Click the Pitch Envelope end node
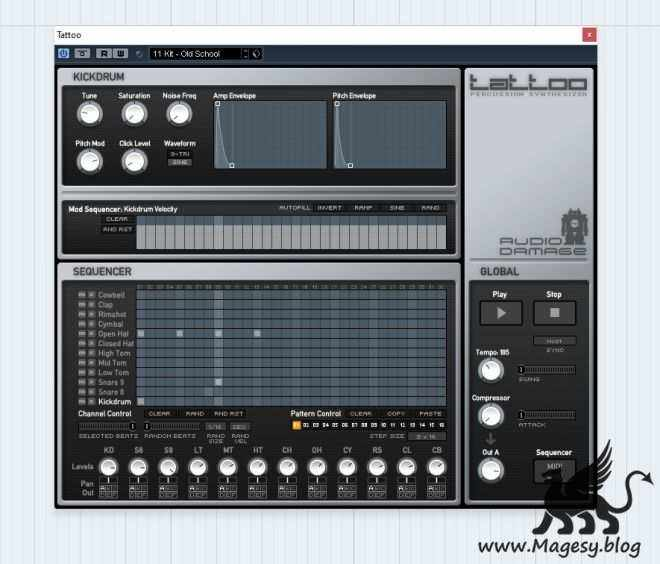Screen dimensions: 660x564 point(350,165)
